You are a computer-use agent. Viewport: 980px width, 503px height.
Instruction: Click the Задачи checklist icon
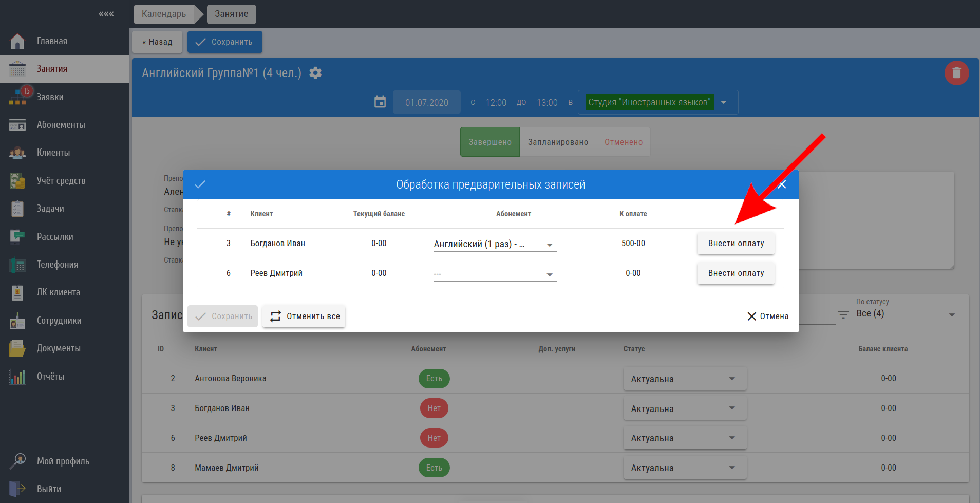pyautogui.click(x=17, y=209)
